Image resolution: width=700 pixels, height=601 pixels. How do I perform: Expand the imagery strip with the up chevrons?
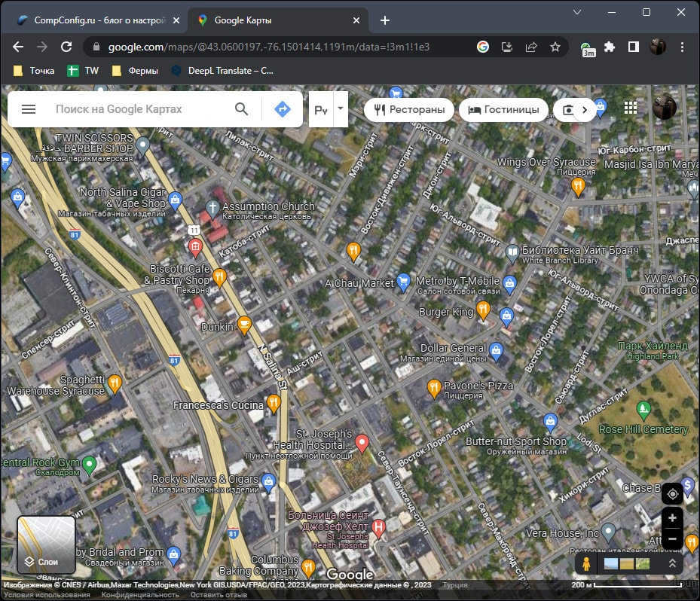click(672, 564)
